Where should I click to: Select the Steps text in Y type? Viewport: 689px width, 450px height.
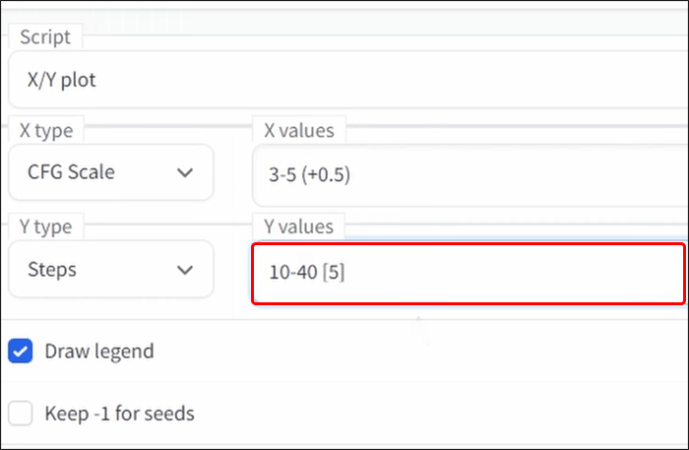click(x=50, y=270)
